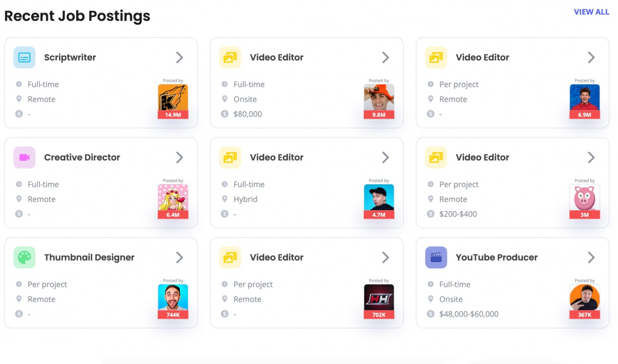Image resolution: width=618 pixels, height=364 pixels.
Task: Select the pink Creative Director camera icon
Action: [x=24, y=157]
